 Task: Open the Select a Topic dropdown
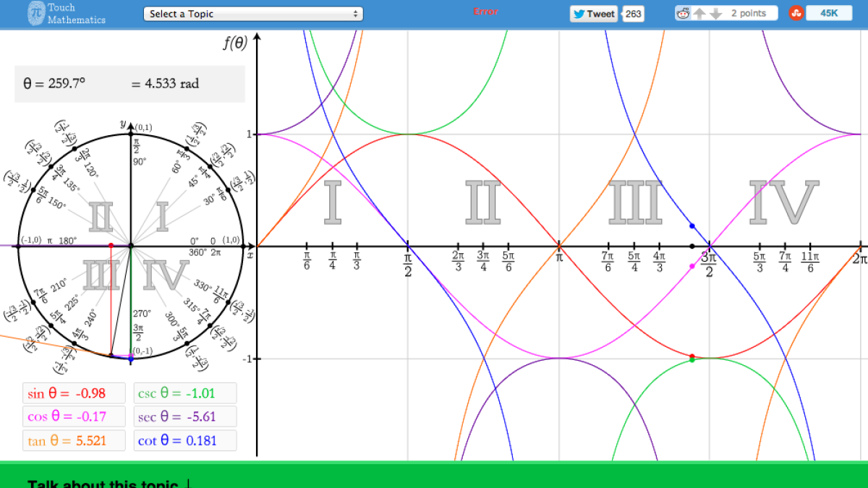click(252, 14)
